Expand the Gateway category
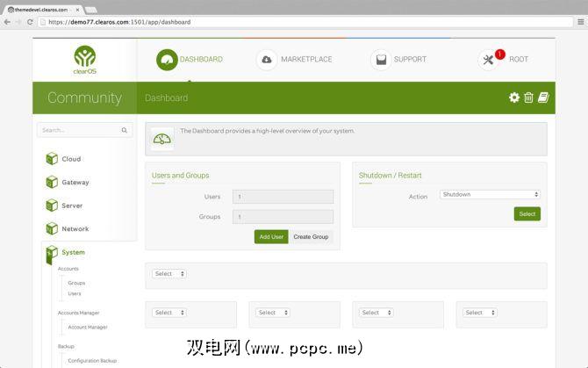Screen dimensions: 588x368 pos(75,183)
